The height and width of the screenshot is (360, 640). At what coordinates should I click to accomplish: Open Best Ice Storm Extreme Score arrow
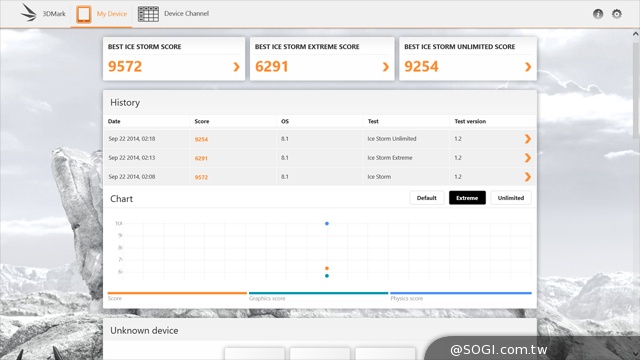click(x=386, y=67)
